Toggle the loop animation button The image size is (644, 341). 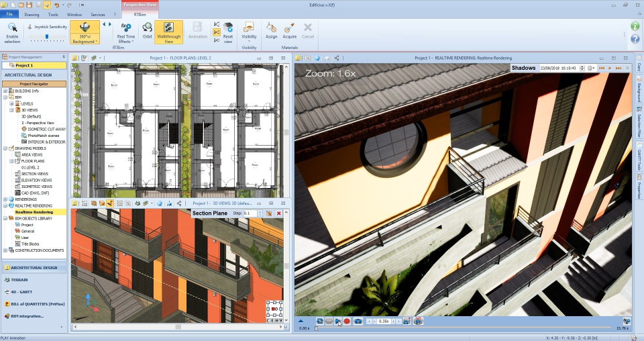pos(320,322)
